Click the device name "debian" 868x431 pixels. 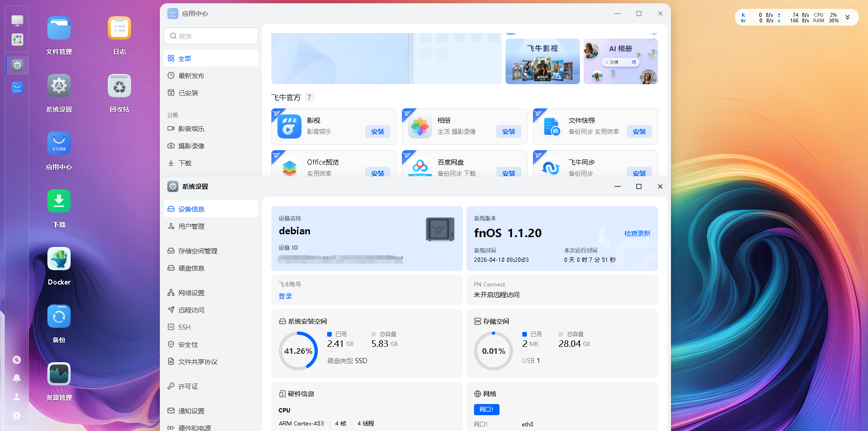tap(295, 231)
